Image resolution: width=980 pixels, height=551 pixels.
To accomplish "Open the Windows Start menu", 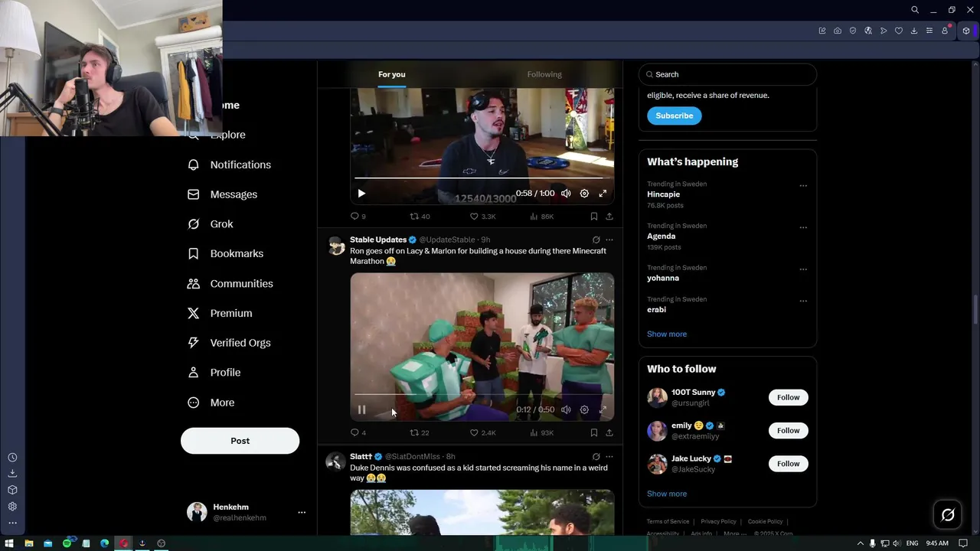I will (9, 543).
